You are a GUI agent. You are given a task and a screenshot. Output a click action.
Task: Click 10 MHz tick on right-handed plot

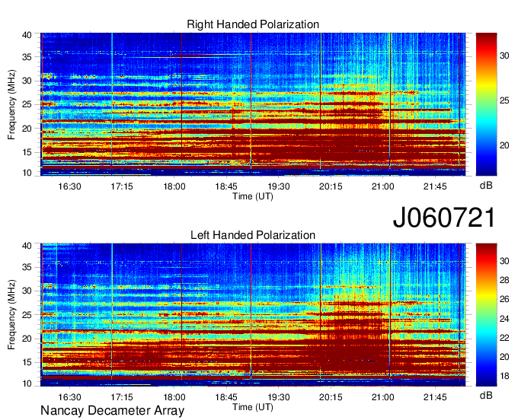coord(27,173)
